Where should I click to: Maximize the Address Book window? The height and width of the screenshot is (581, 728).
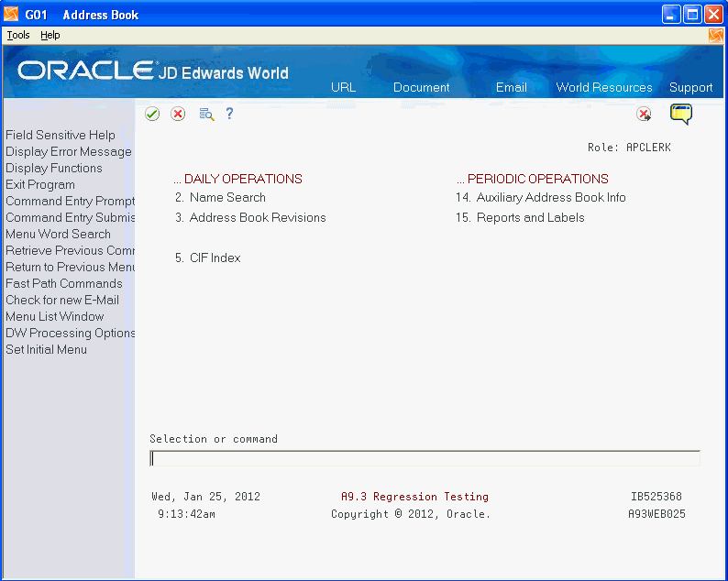[692, 15]
